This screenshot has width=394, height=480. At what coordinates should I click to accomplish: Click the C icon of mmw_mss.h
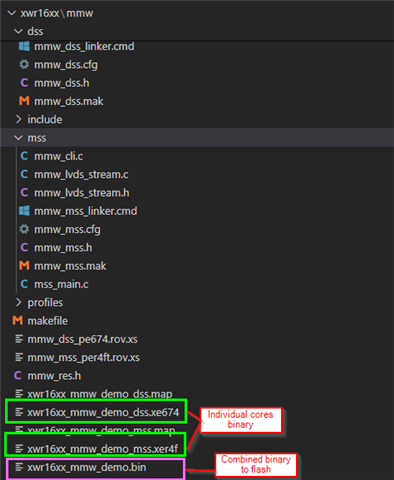pos(24,247)
